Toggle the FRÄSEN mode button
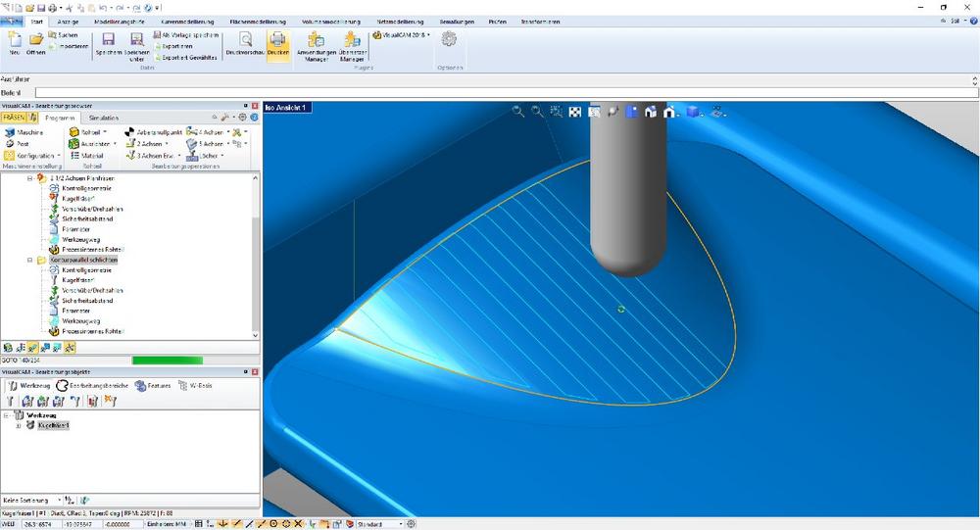Image resolution: width=980 pixels, height=530 pixels. [x=14, y=118]
